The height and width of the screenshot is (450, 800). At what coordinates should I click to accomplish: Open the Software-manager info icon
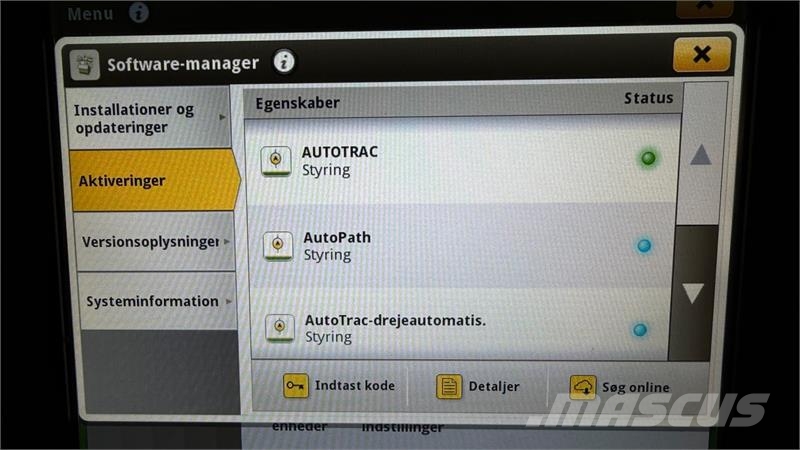tap(284, 62)
